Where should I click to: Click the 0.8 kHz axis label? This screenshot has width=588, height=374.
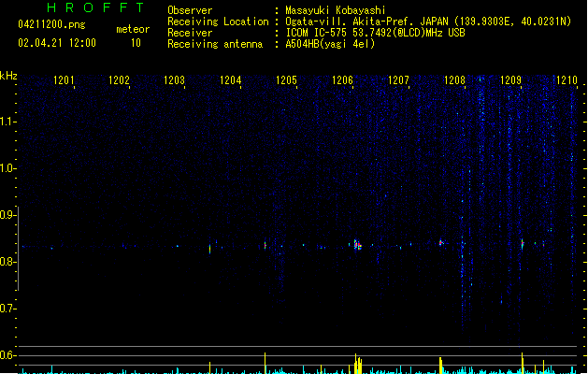(7, 262)
